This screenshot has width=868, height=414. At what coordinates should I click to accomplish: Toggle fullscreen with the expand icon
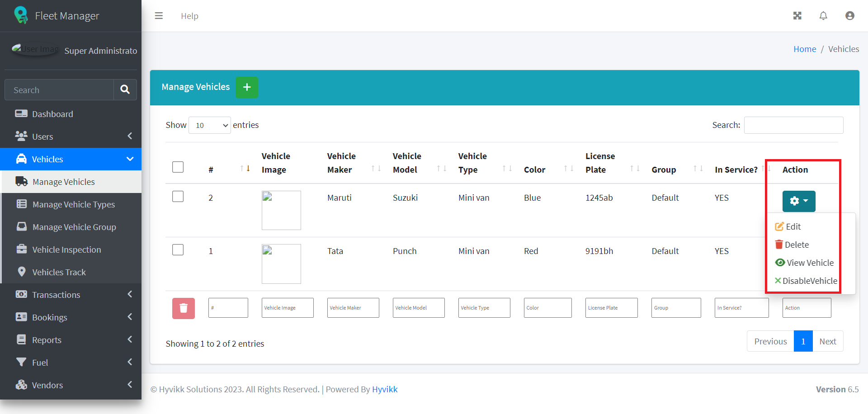pos(797,16)
